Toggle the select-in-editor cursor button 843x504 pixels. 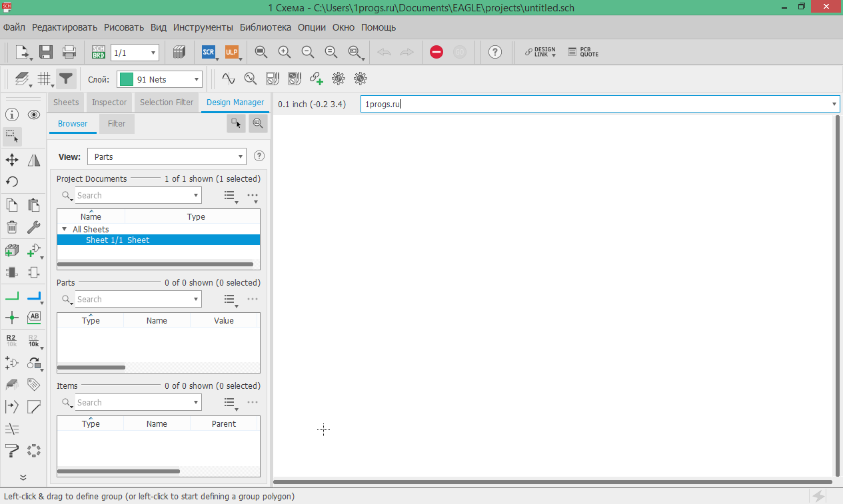pyautogui.click(x=236, y=124)
